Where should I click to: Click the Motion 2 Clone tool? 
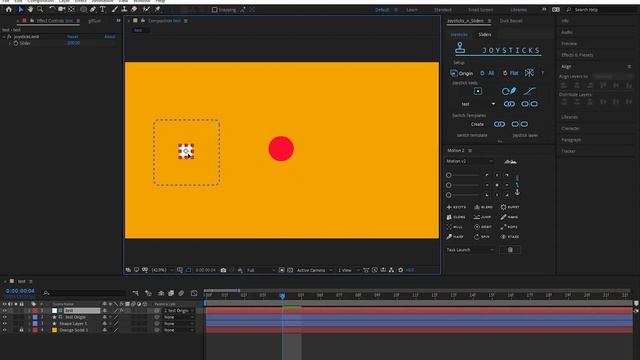point(456,217)
